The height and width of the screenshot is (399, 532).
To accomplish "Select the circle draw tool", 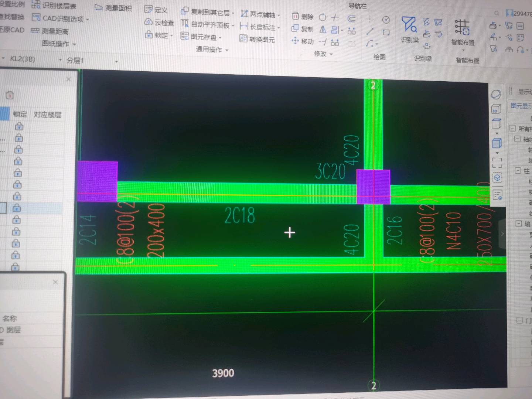I will (386, 20).
